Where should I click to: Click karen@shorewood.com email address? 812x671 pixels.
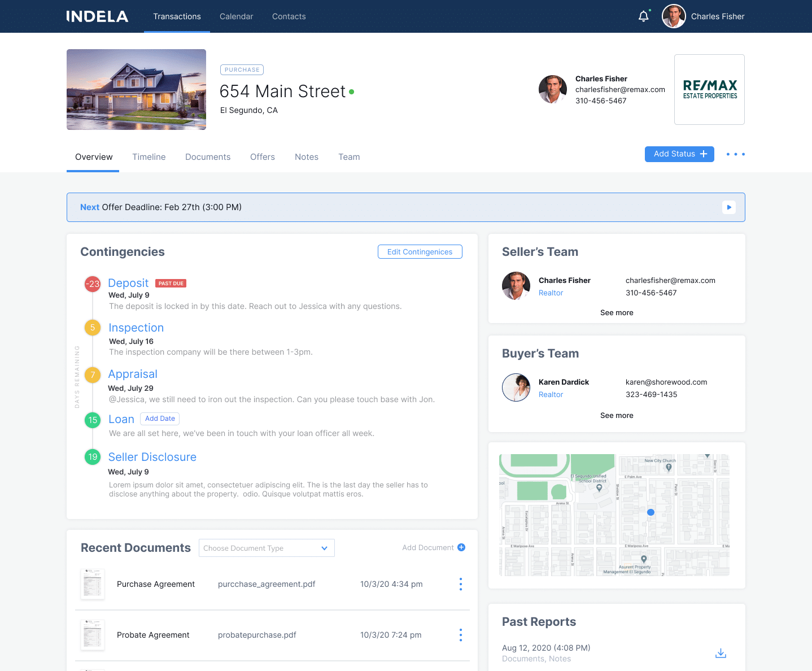coord(666,382)
